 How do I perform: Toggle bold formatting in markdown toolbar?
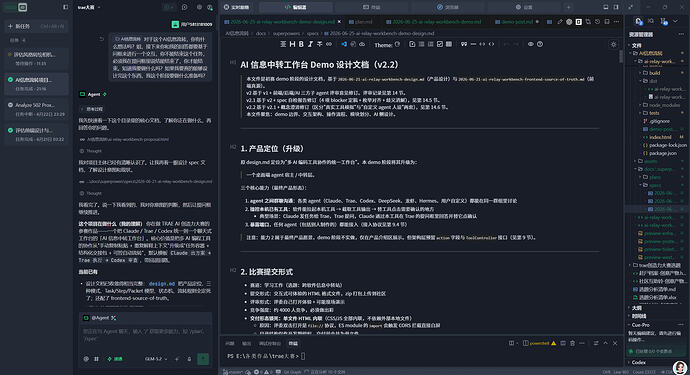click(301, 44)
